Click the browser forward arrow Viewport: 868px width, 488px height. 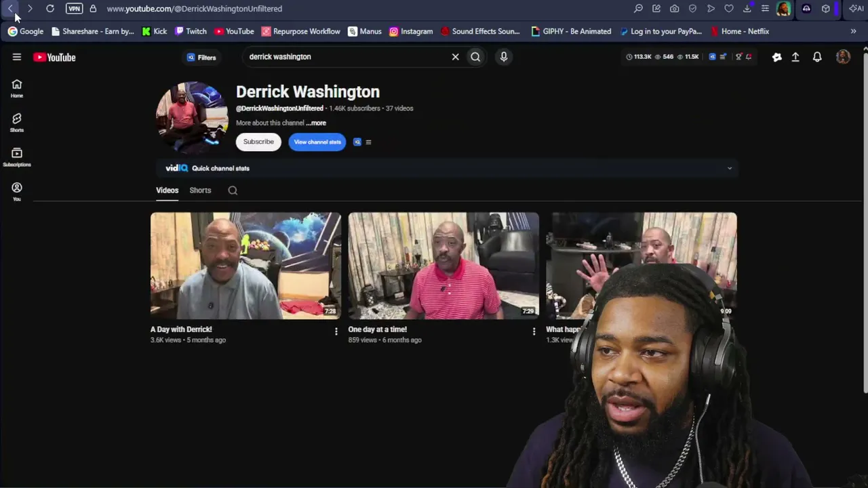(x=30, y=9)
